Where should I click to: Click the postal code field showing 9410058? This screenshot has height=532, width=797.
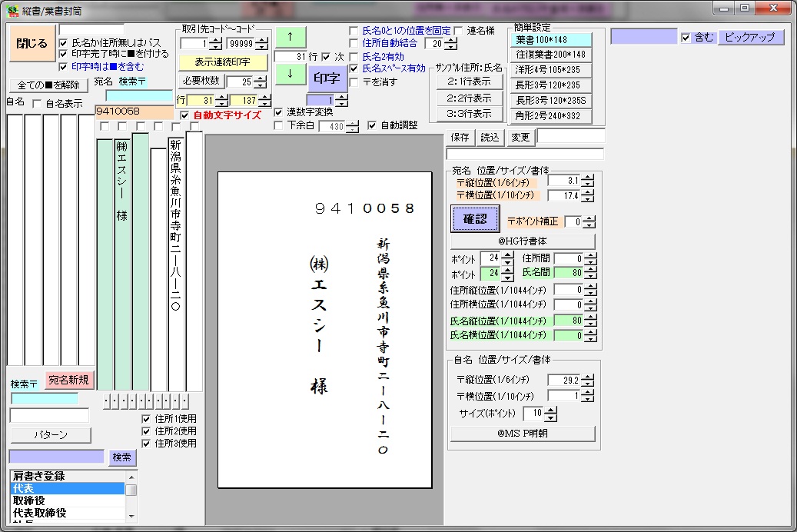coord(134,112)
